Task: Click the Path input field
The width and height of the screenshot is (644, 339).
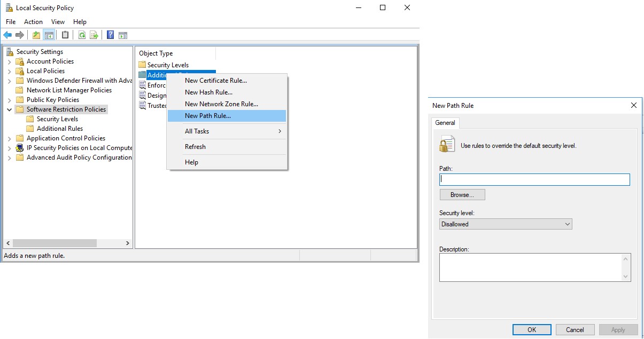Action: click(534, 180)
